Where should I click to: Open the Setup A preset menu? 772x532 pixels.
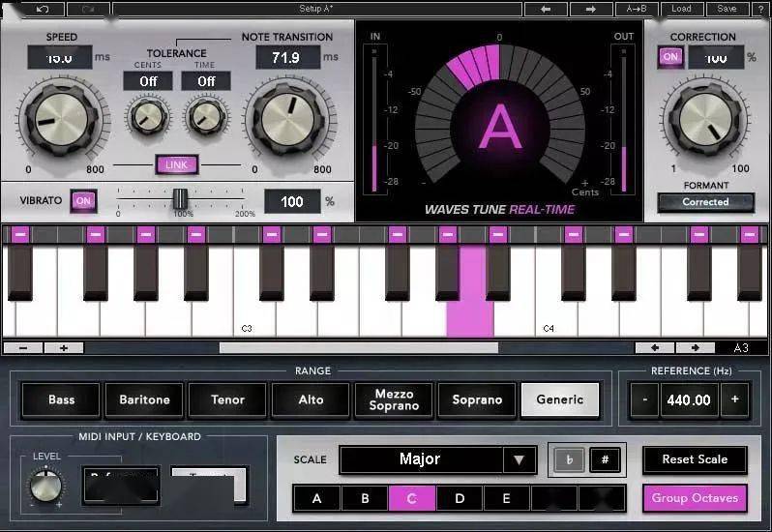click(x=317, y=9)
